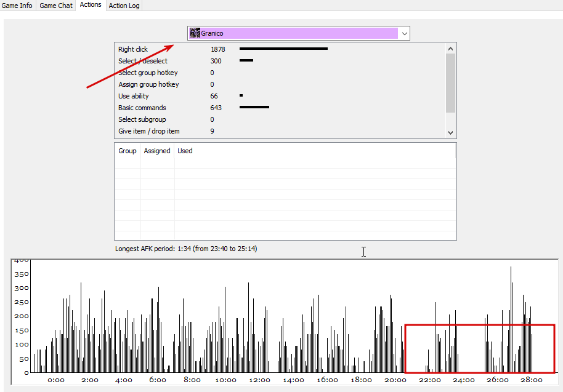Switch to the Game Info tab
The height and width of the screenshot is (392, 563).
click(x=17, y=6)
